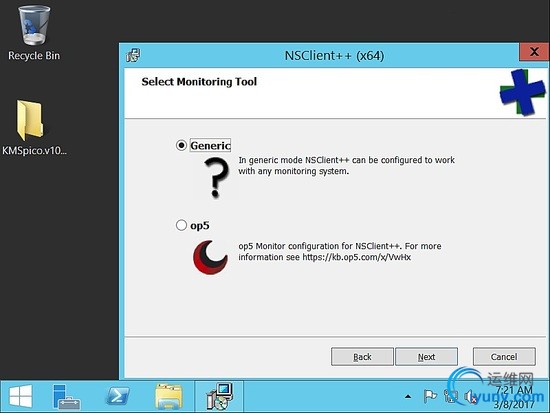Click the installer icon in title bar

133,55
